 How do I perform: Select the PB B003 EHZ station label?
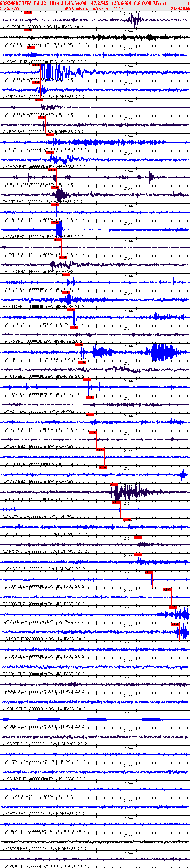click(43, 307)
